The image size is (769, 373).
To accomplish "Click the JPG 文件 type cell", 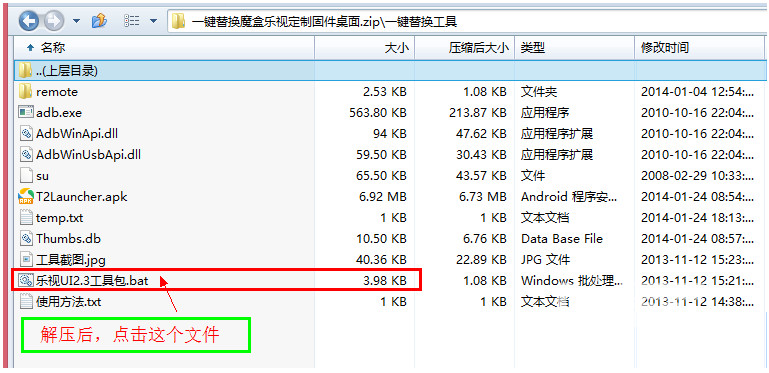I will point(545,260).
